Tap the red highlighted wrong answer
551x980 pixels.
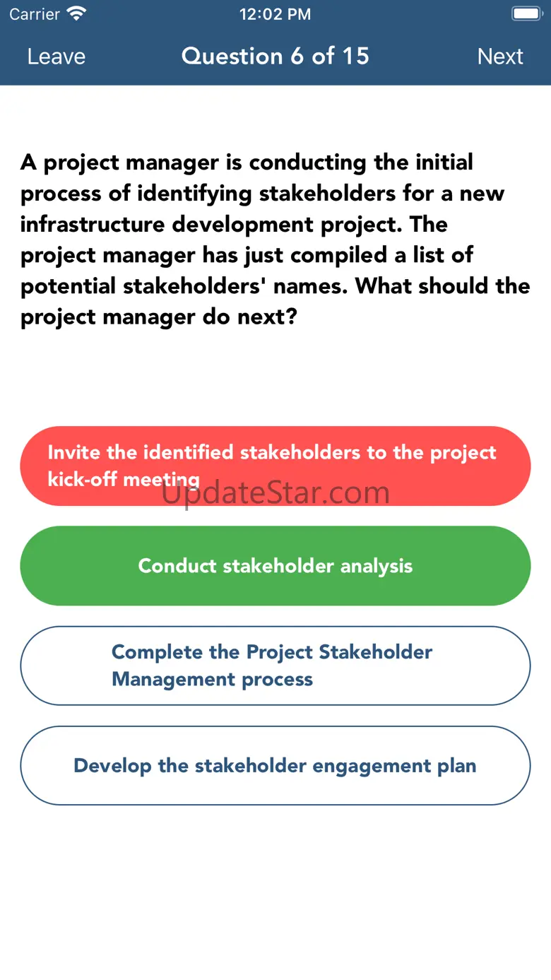click(275, 466)
